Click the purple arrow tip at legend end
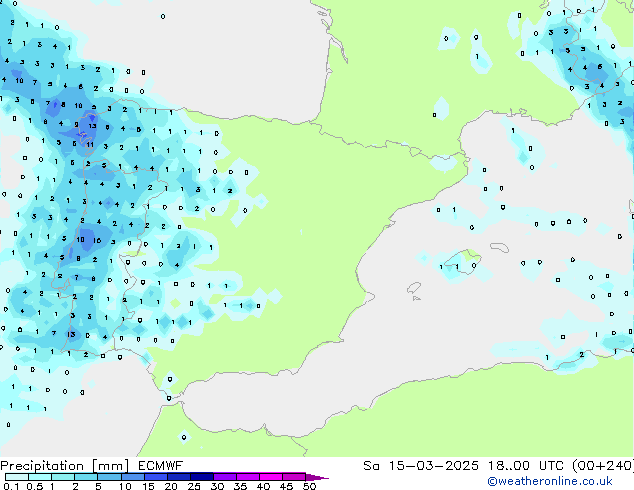Screen dimensions: 634x490 point(317,477)
